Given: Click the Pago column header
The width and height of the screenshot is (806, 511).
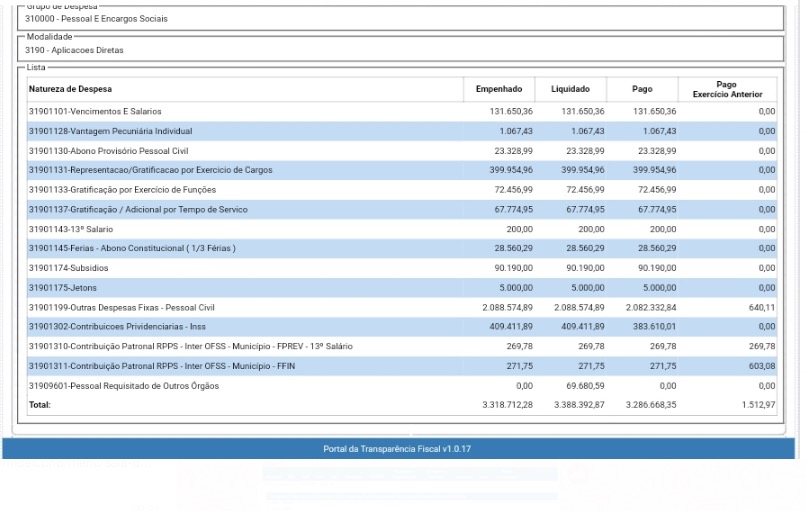Looking at the screenshot, I should coord(642,90).
